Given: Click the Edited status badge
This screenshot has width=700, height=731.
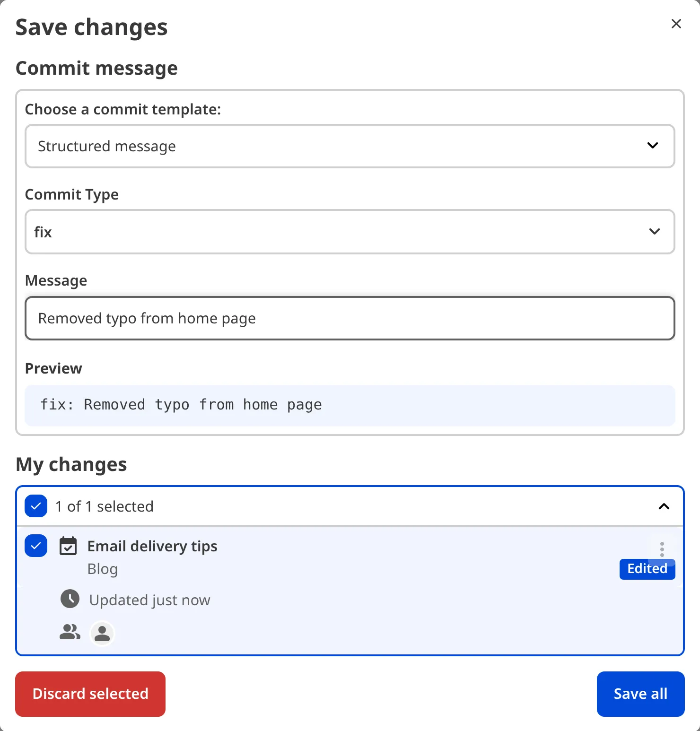Looking at the screenshot, I should (x=647, y=568).
